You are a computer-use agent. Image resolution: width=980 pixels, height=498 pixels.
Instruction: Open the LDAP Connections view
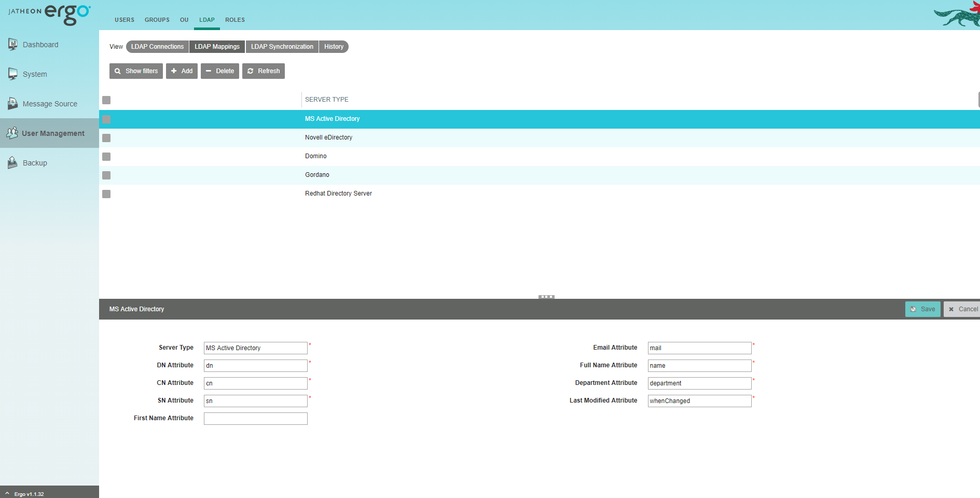[x=157, y=47]
